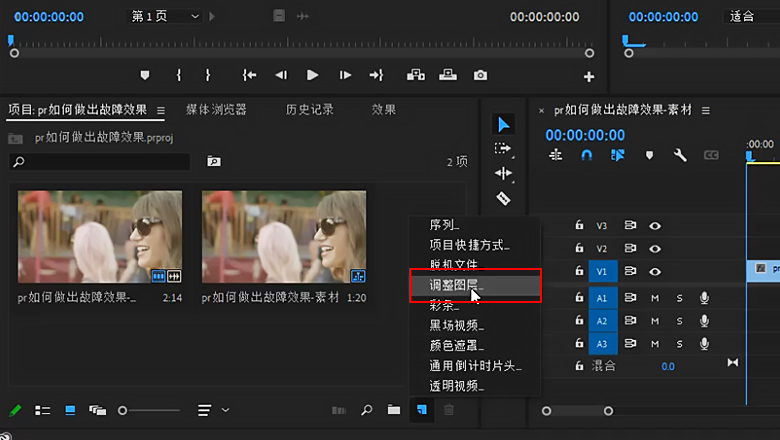Screen dimensions: 780x440
Task: Switch project panel to freeform view
Action: tap(98, 410)
